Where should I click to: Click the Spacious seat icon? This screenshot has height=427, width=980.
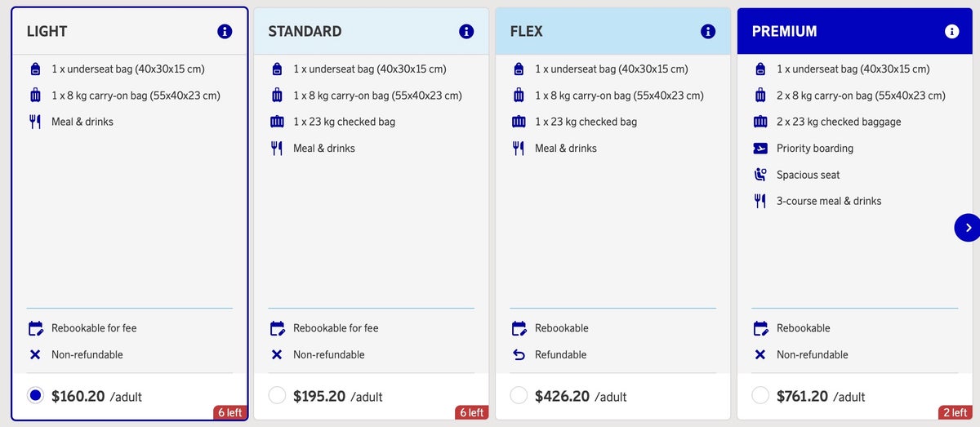pyautogui.click(x=760, y=175)
